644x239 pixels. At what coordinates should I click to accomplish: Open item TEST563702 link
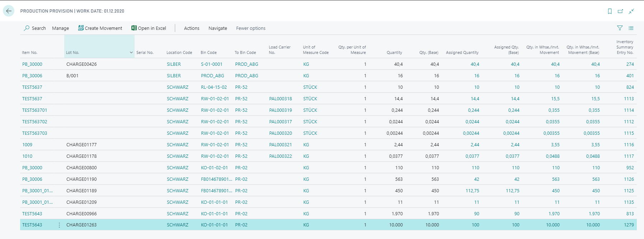[34, 122]
